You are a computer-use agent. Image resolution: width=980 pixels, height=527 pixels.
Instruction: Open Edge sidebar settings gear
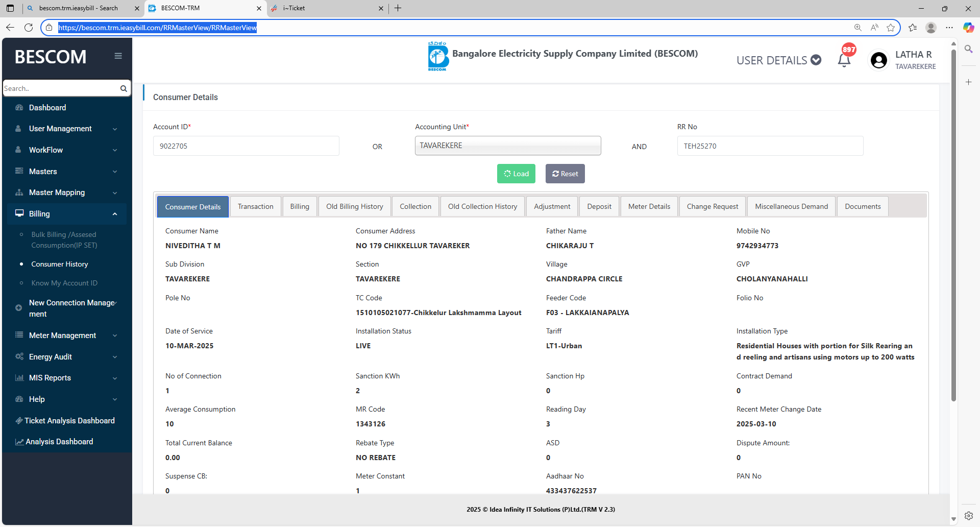tap(968, 516)
